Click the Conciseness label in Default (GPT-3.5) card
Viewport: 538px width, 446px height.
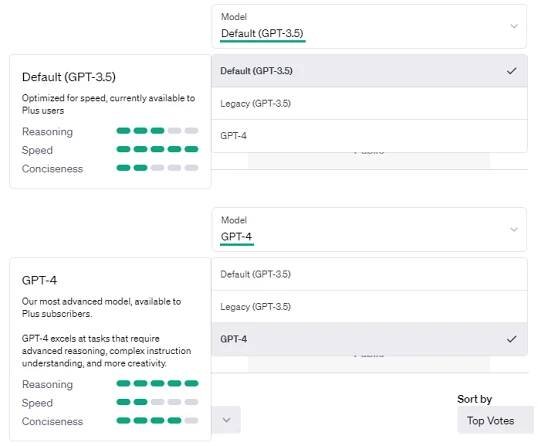tap(52, 169)
